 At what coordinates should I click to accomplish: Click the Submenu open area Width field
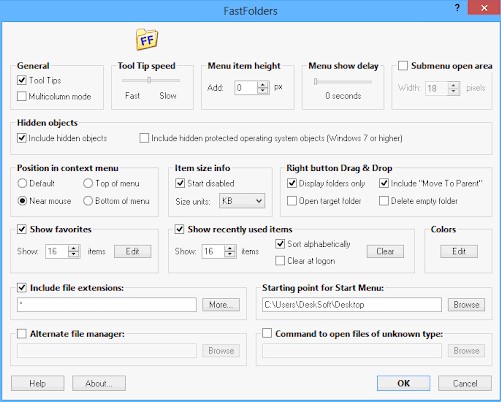pos(437,88)
